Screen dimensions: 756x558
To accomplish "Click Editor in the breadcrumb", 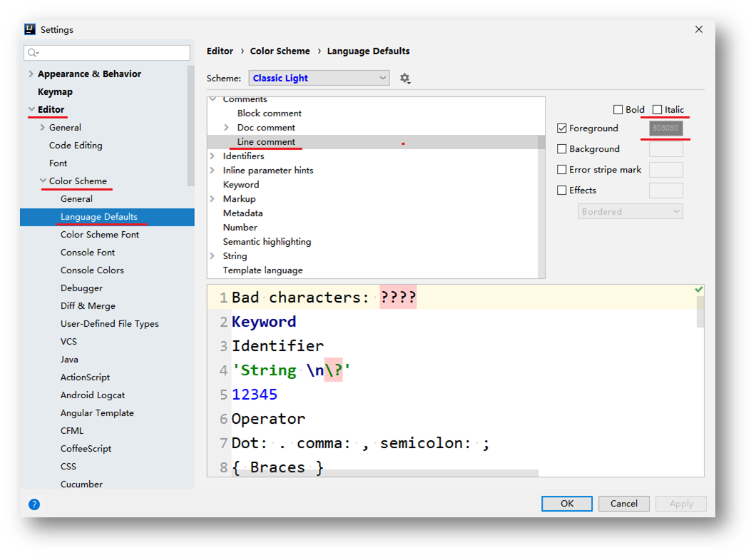I will click(220, 51).
